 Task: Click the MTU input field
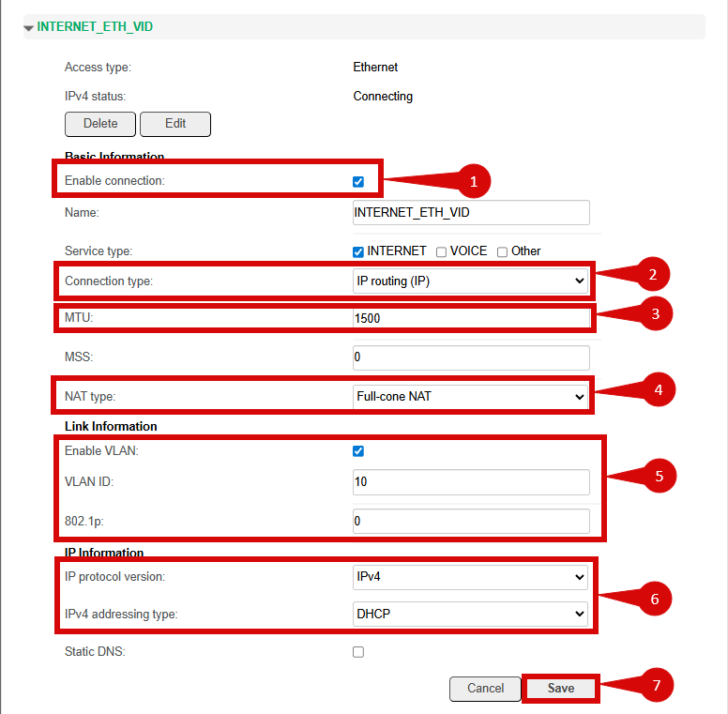(x=471, y=319)
